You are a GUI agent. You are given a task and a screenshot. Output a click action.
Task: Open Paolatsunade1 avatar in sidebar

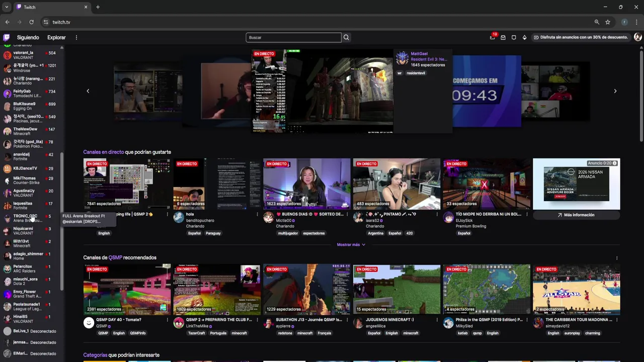7,306
